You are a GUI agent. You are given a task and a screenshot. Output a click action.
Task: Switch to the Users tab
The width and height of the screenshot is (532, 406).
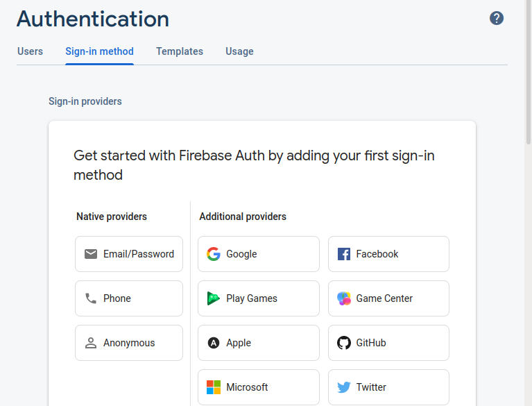pos(31,51)
